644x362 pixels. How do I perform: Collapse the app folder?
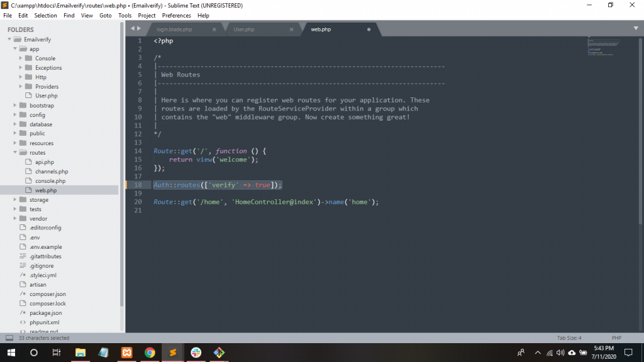tap(15, 49)
